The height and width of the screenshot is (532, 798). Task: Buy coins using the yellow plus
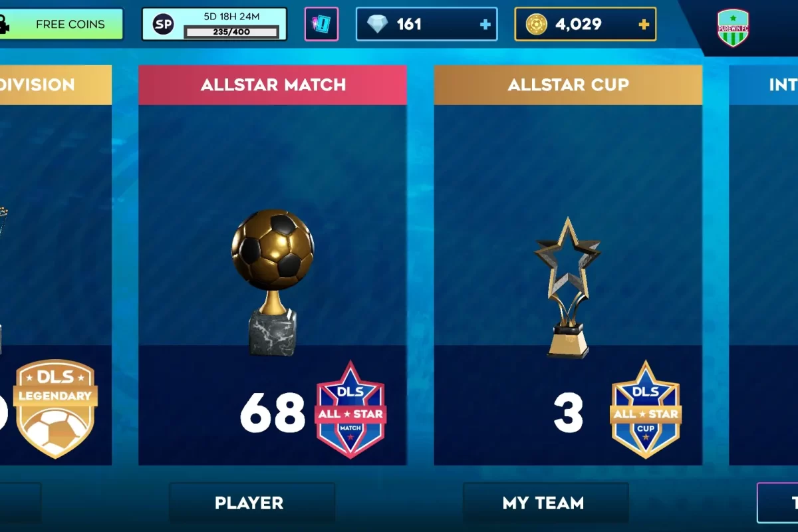click(643, 25)
